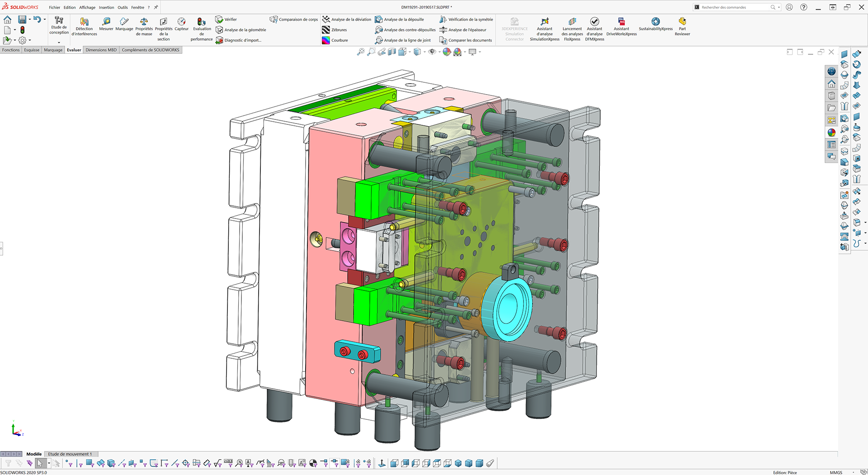
Task: Switch to the Esquisse tab
Action: point(32,50)
